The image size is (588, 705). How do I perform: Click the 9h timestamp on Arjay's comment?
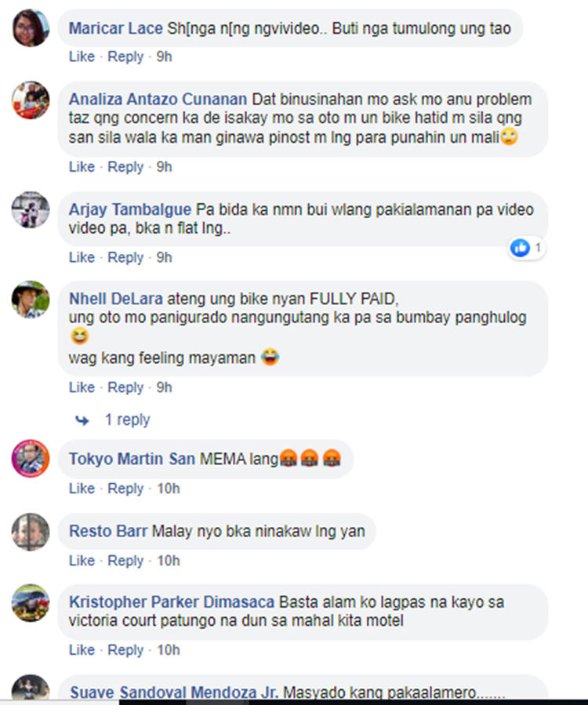164,258
